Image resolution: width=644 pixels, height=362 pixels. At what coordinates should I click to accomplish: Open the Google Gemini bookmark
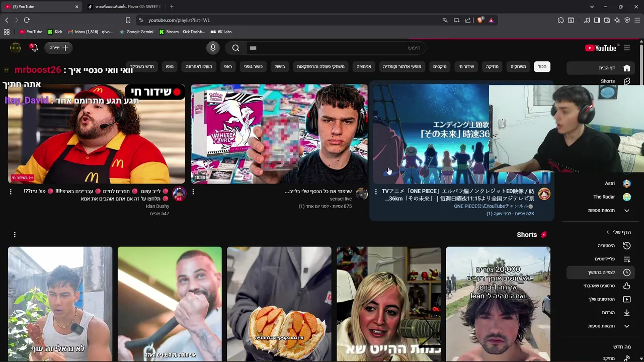[x=136, y=32]
